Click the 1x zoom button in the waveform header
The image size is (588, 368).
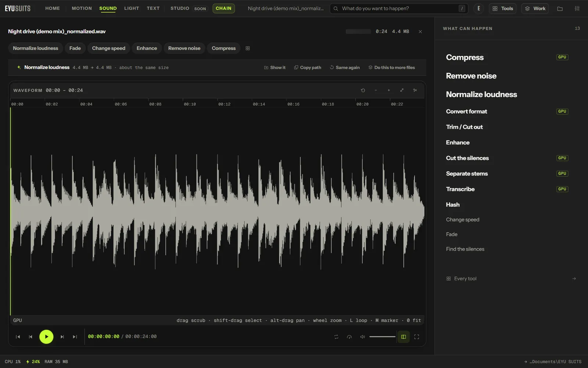(x=415, y=90)
